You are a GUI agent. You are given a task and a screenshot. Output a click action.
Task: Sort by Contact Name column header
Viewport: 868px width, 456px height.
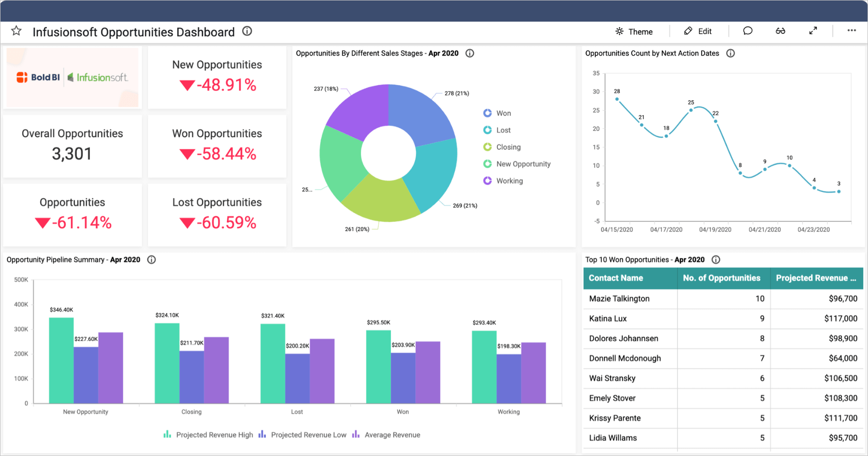coord(630,278)
